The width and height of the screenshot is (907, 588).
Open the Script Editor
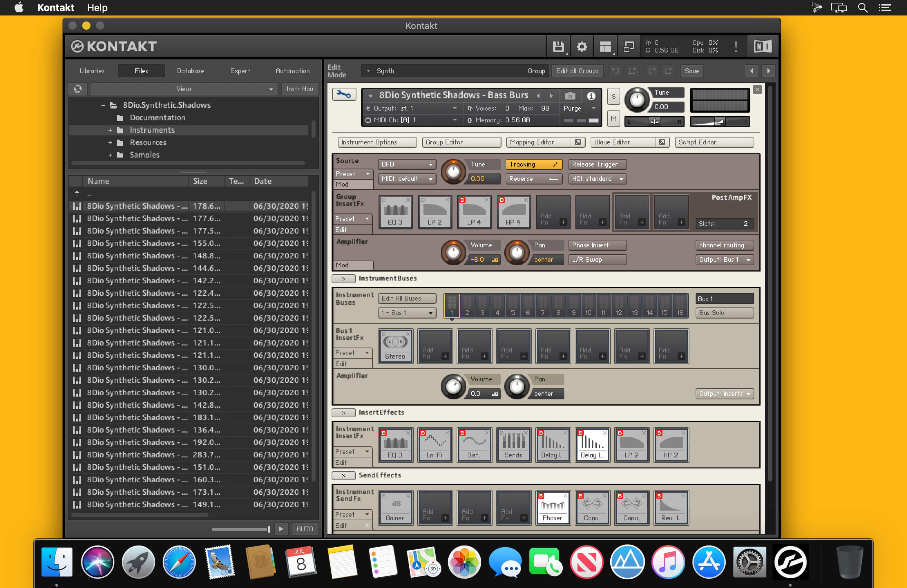[714, 142]
